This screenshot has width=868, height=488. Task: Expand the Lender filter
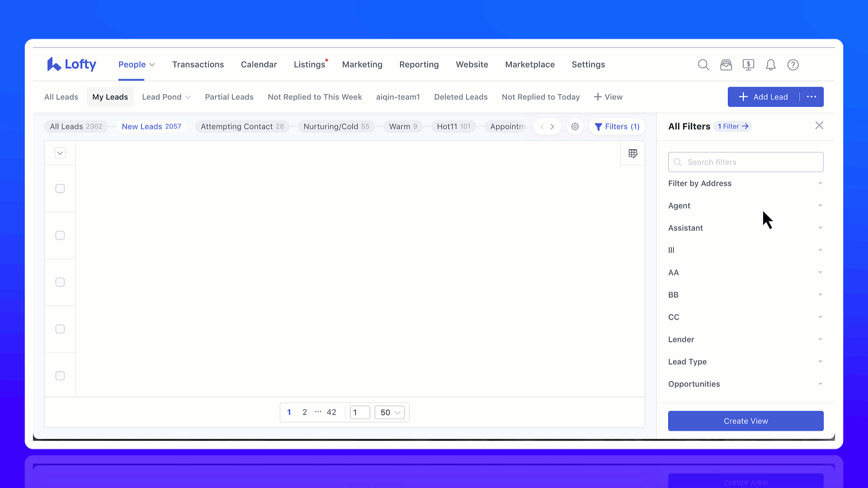coord(745,339)
